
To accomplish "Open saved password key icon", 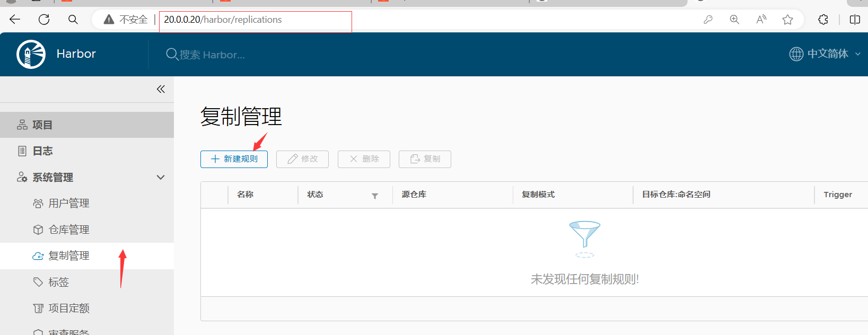I will [708, 20].
